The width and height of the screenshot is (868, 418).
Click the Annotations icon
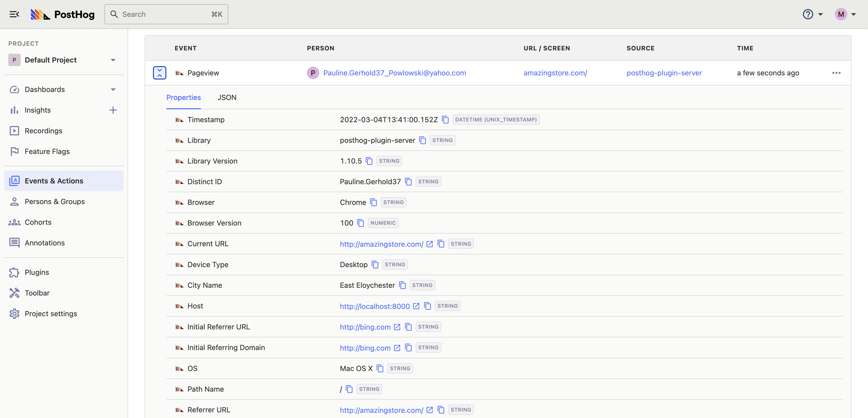pos(14,243)
